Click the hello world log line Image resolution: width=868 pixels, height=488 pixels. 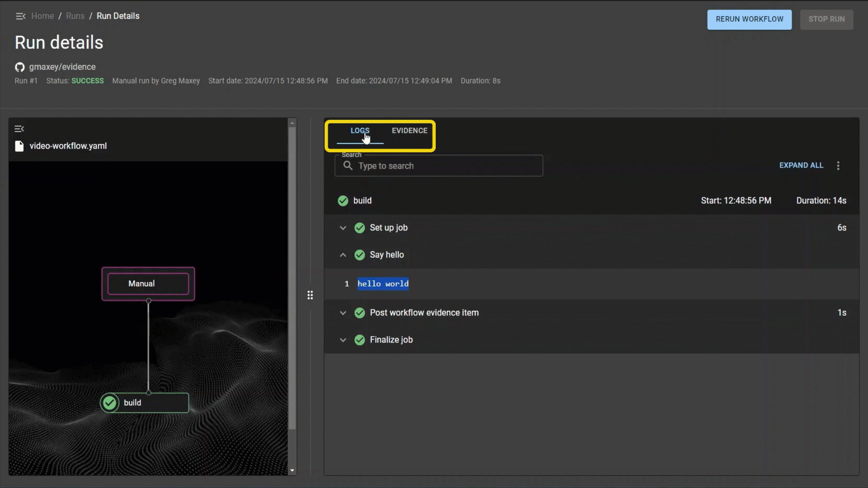coord(383,284)
